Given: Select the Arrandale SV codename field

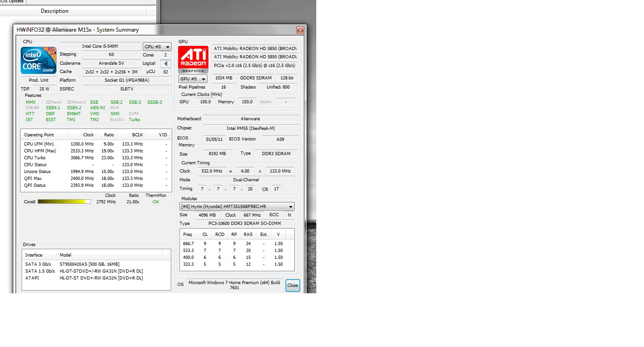Looking at the screenshot, I should pyautogui.click(x=111, y=63).
